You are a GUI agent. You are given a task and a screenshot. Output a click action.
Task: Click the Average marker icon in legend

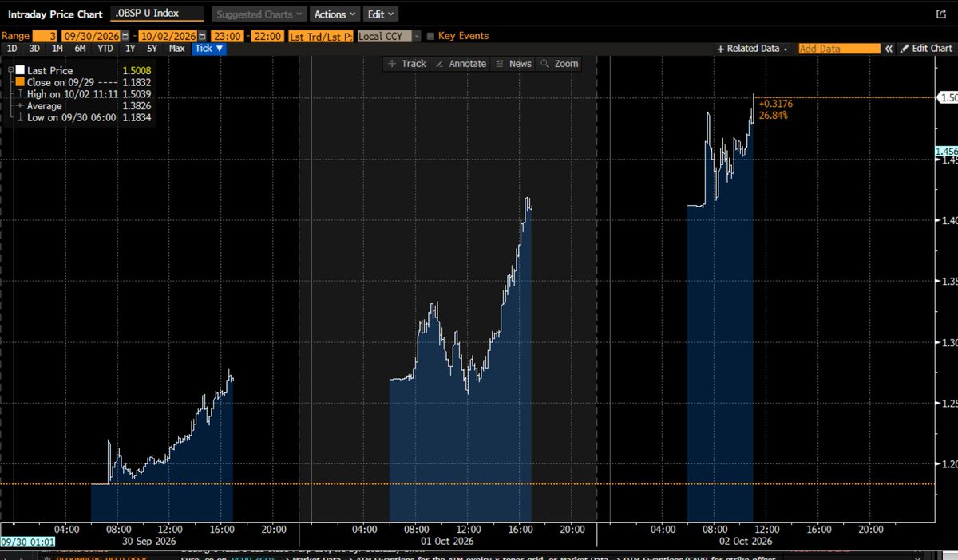[19, 105]
